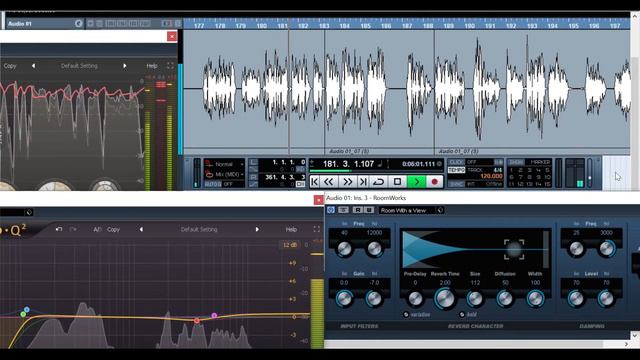Toggle fullscreen in Pro-Q 2

[316, 229]
